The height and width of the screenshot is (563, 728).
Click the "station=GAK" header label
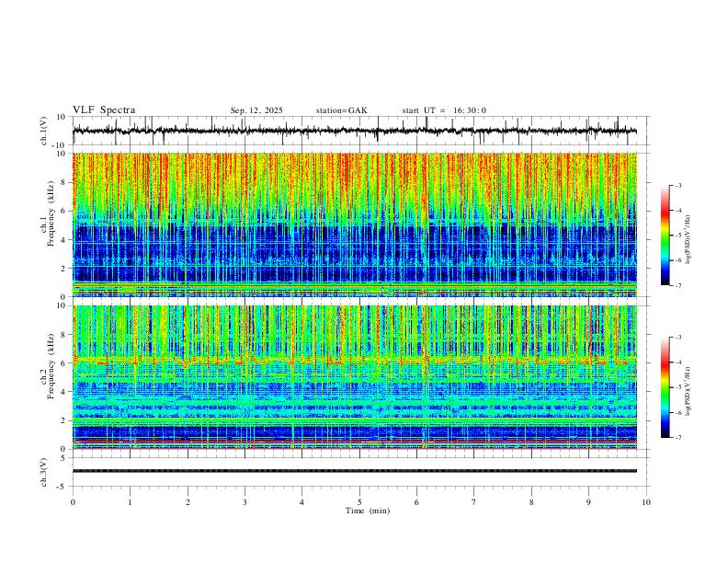coord(341,110)
